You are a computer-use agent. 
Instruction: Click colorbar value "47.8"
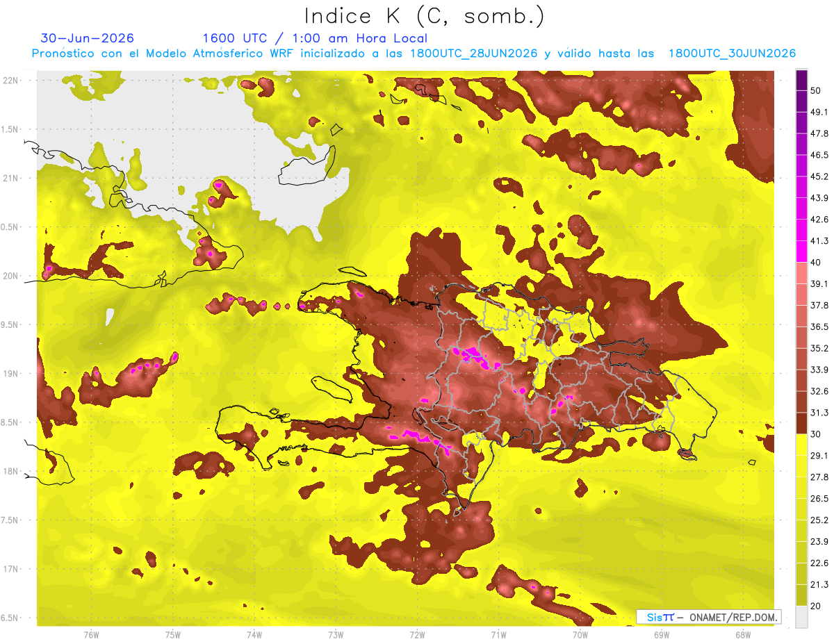[x=819, y=133]
